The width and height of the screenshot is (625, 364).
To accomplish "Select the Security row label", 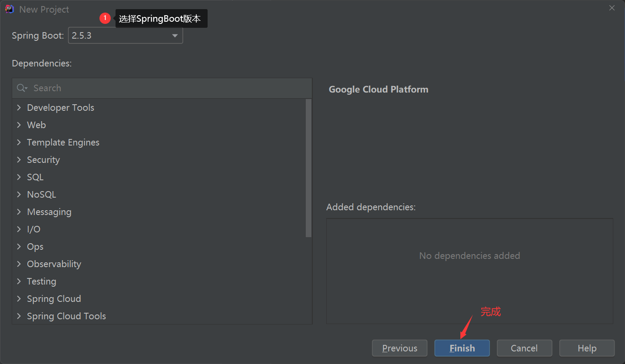I will coord(43,160).
